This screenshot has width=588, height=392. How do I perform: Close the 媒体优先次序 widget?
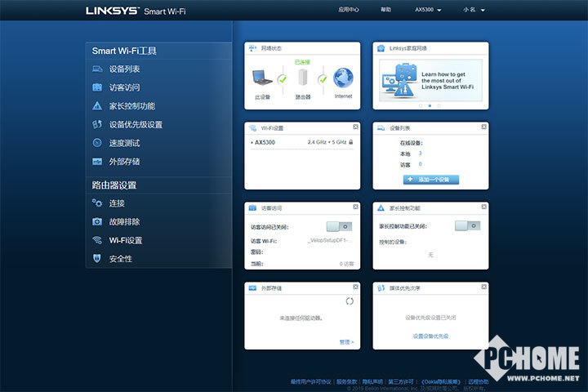[483, 287]
